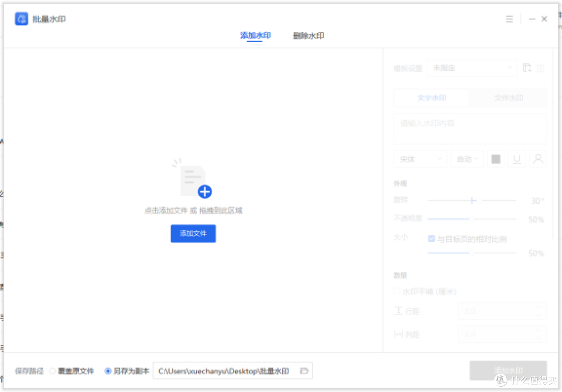Select the 文件水印 tab
Viewport: 562px width, 392px height.
pyautogui.click(x=508, y=98)
